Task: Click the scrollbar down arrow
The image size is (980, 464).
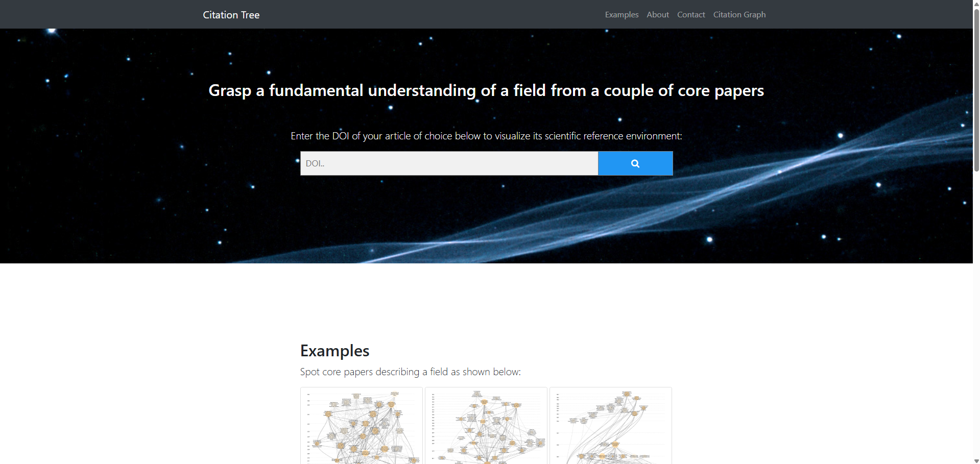Action: pos(976,460)
